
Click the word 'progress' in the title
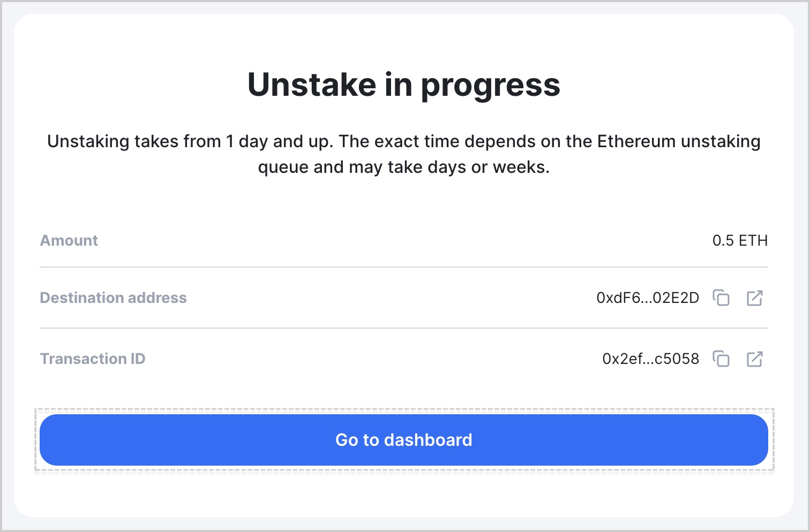(490, 86)
